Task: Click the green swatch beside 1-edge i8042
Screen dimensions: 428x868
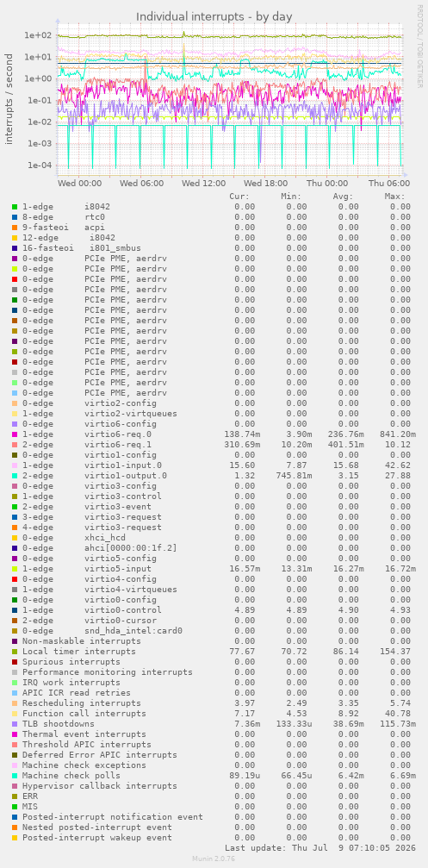Action: tap(15, 207)
